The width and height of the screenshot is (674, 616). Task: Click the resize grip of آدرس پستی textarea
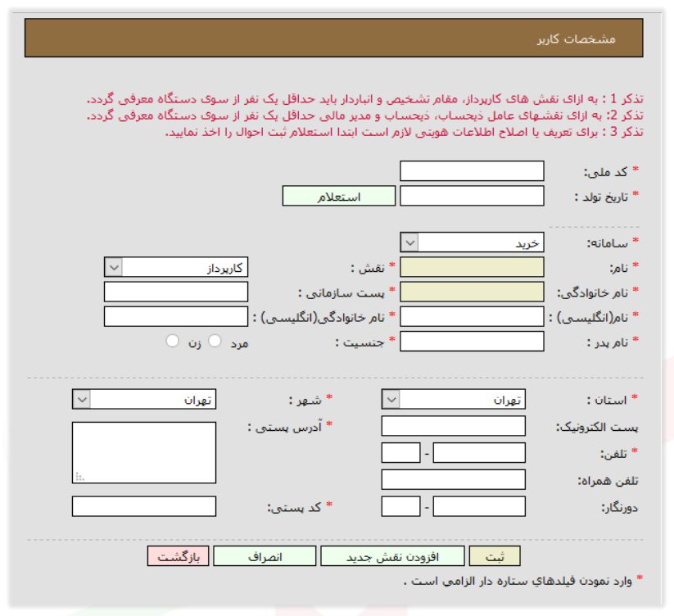[x=80, y=477]
